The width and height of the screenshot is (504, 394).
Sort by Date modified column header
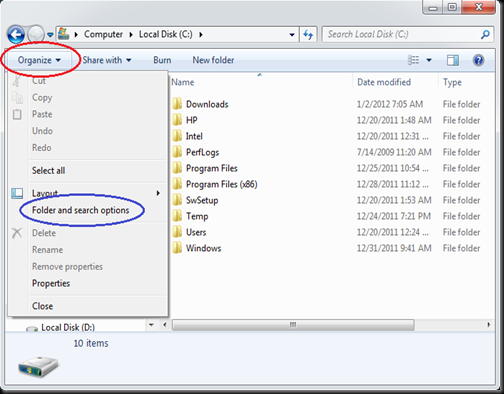click(384, 82)
